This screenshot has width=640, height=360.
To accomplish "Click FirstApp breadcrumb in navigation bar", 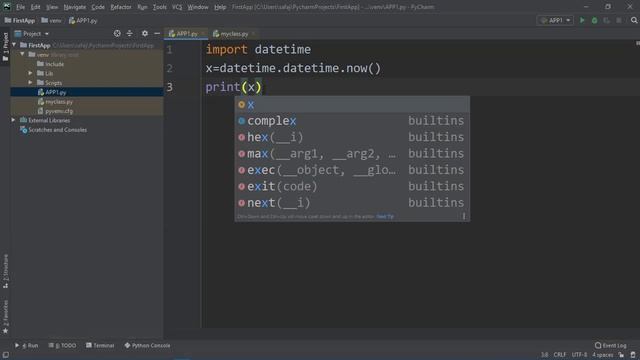I will [20, 20].
